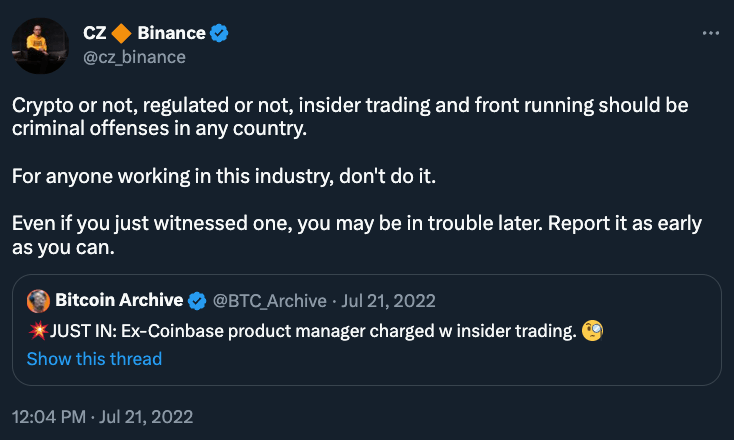Viewport: 734px width, 440px height.
Task: Open the Bitcoin Archive display name
Action: click(119, 301)
